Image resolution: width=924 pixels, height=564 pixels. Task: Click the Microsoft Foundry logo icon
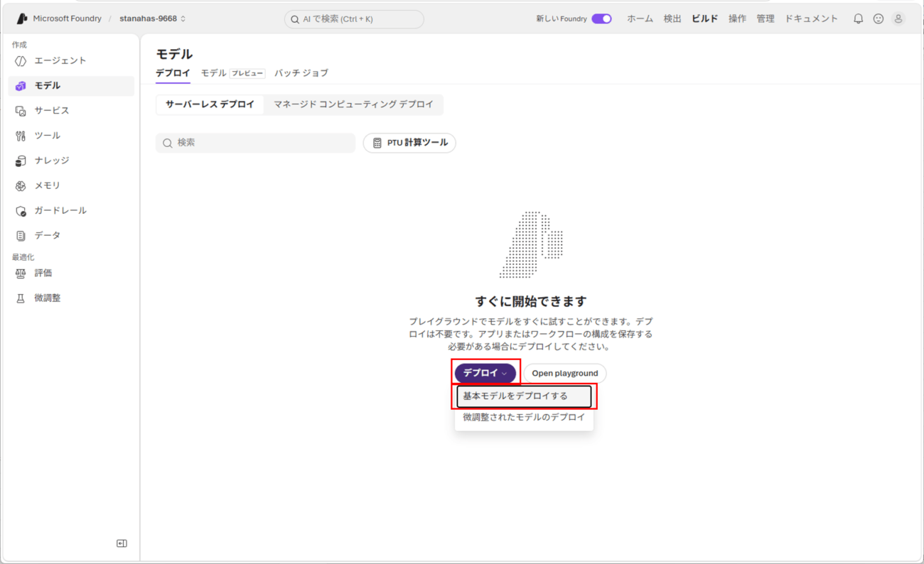tap(21, 18)
